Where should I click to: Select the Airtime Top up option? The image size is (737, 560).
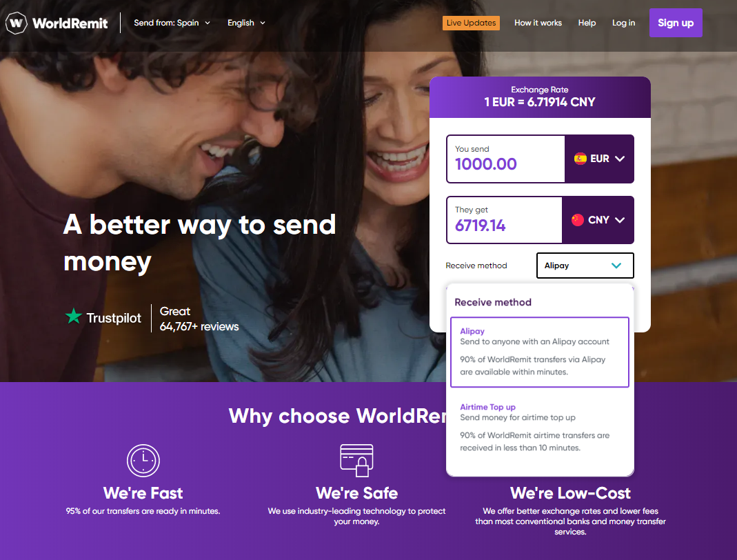(540, 428)
